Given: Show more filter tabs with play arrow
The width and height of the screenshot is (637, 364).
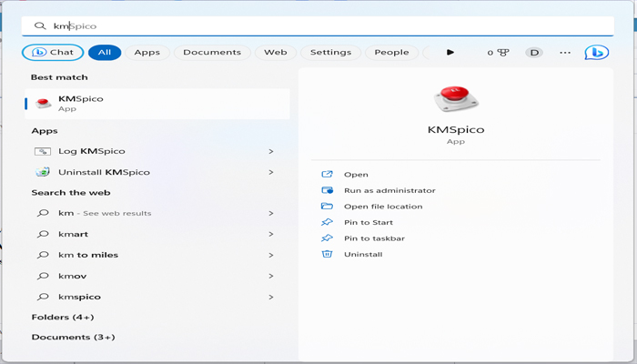Looking at the screenshot, I should (450, 53).
